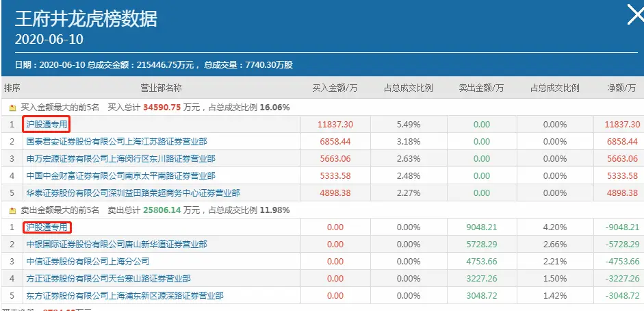This screenshot has width=644, height=311.
Task: Click buy amount 5663.06 in 买入金额 column
Action: click(x=335, y=158)
